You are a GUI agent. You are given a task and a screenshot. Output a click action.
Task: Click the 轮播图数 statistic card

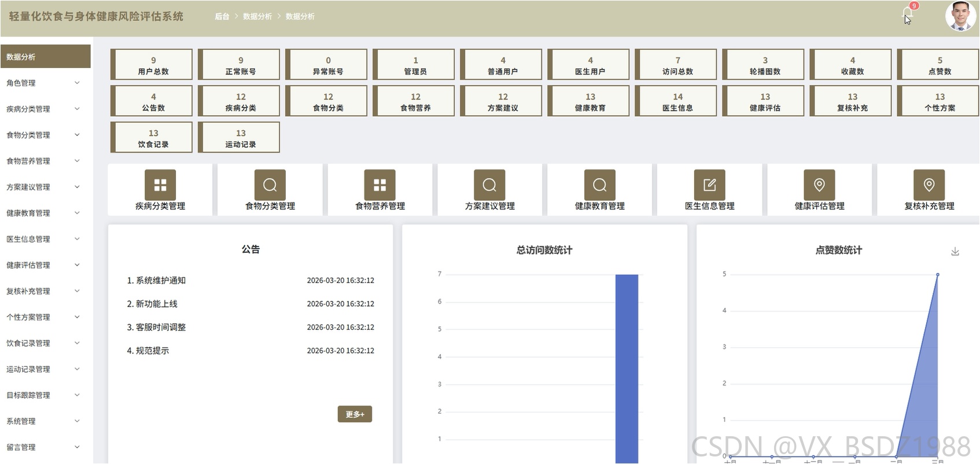pos(763,64)
